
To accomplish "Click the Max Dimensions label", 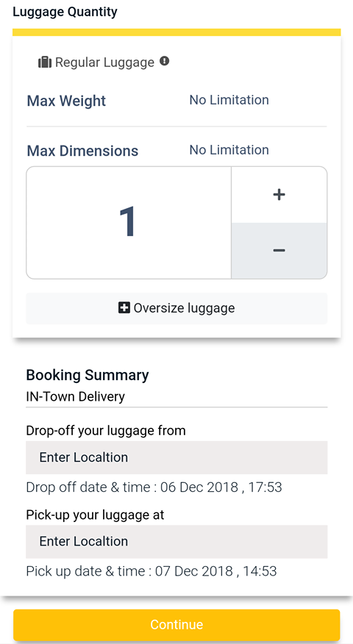I will [82, 151].
